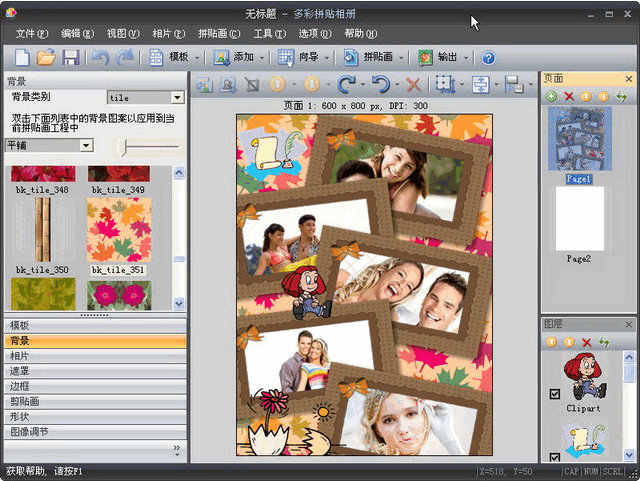
Task: Delete page using red X in pages panel
Action: tap(569, 96)
